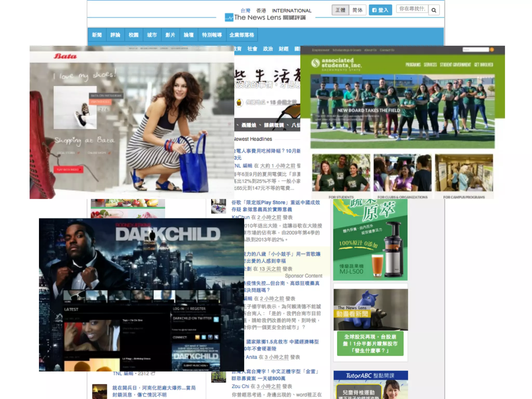Click the red PLAY BATA button on Bata page
The width and height of the screenshot is (532, 399).
(68, 169)
